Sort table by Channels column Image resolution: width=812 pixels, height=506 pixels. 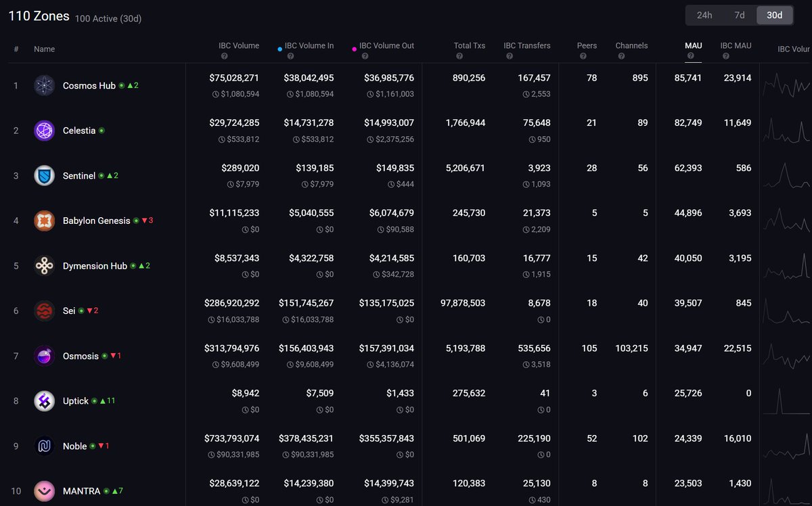[632, 45]
